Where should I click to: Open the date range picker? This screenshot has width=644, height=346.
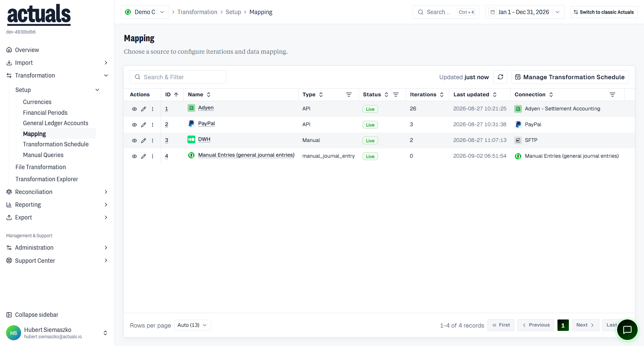tap(525, 12)
